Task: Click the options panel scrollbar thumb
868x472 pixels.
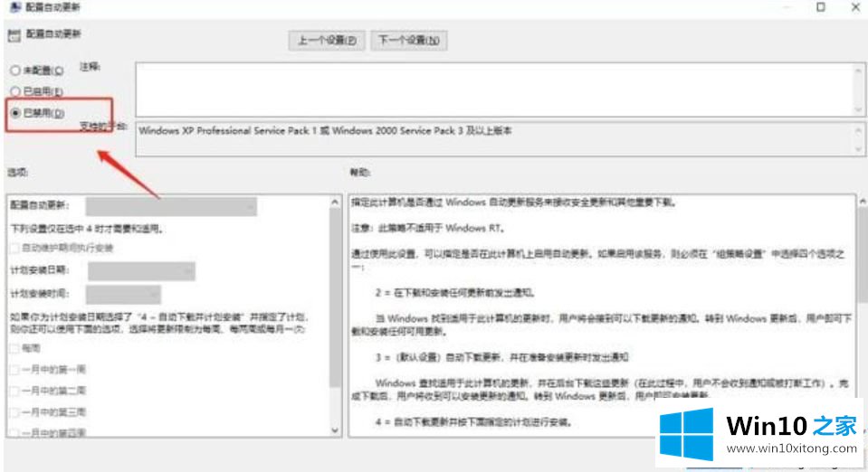Action: tap(334, 297)
